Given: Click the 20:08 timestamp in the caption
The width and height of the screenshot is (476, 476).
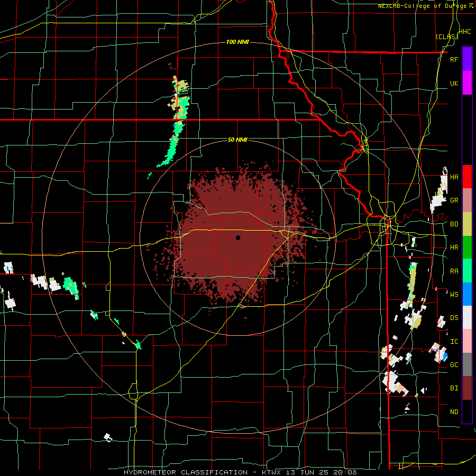Looking at the screenshot, I should (x=346, y=472).
